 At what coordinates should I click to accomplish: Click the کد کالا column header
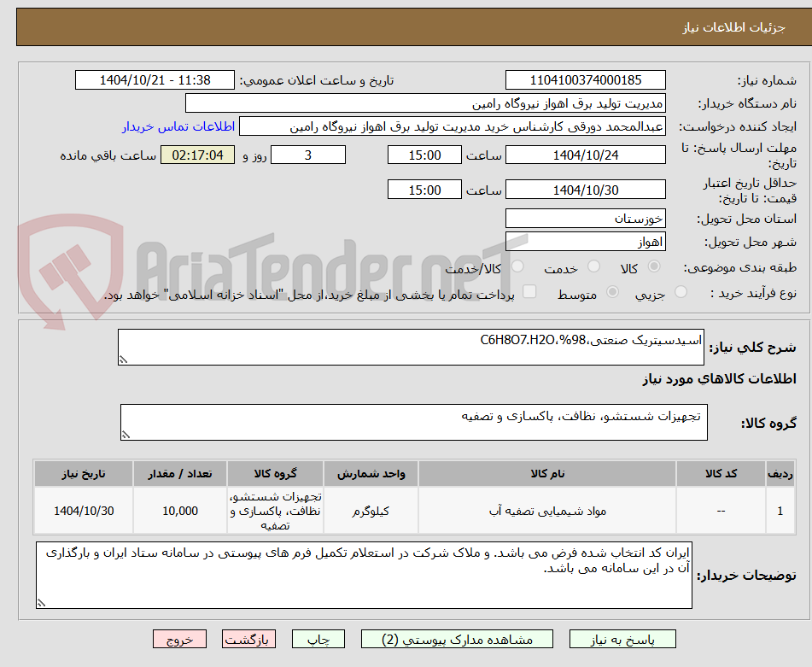721,473
